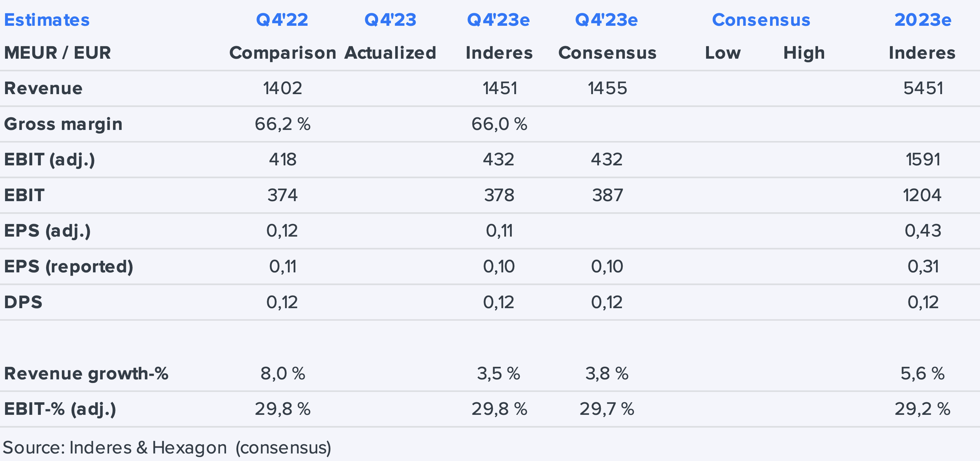980x461 pixels.
Task: Select the Revenue row label
Action: pyautogui.click(x=43, y=88)
